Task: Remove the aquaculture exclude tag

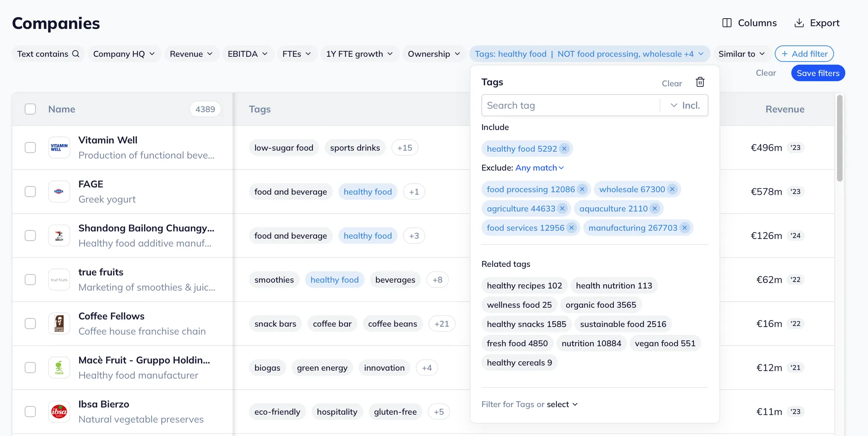Action: click(x=655, y=208)
